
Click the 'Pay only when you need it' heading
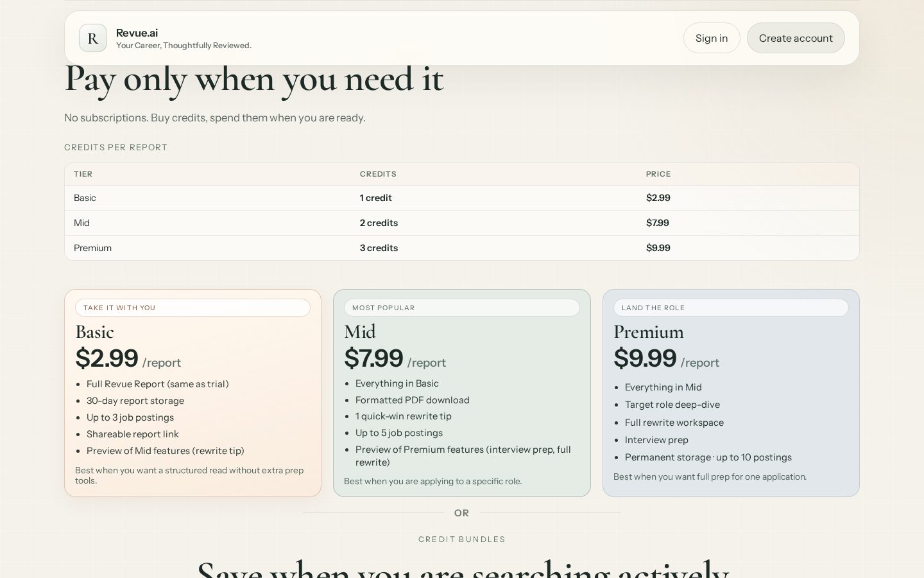coord(254,80)
